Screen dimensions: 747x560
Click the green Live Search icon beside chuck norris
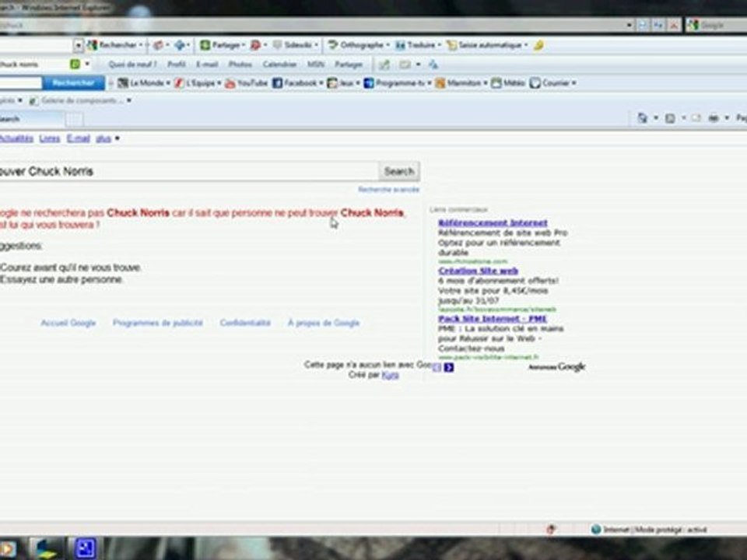coord(75,64)
